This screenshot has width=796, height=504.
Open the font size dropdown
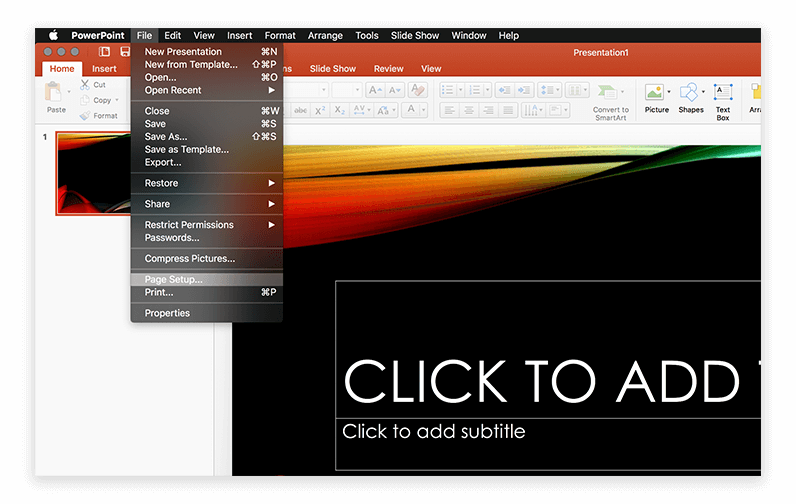[355, 90]
